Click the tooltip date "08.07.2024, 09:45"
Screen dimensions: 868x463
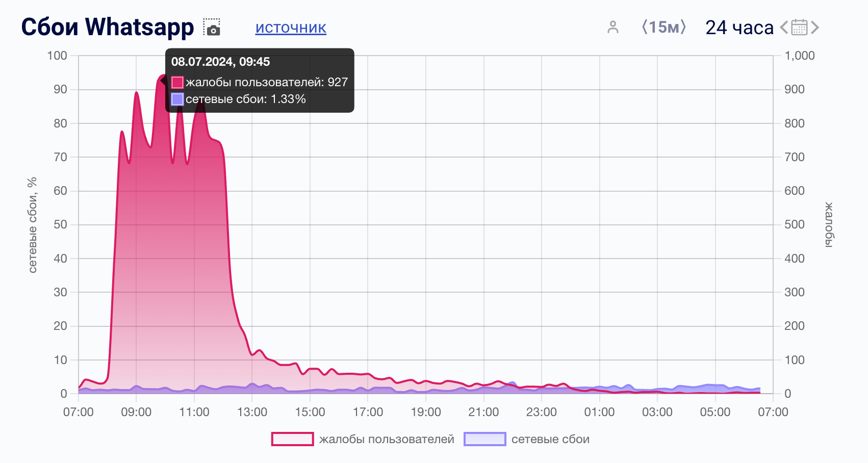(x=220, y=62)
